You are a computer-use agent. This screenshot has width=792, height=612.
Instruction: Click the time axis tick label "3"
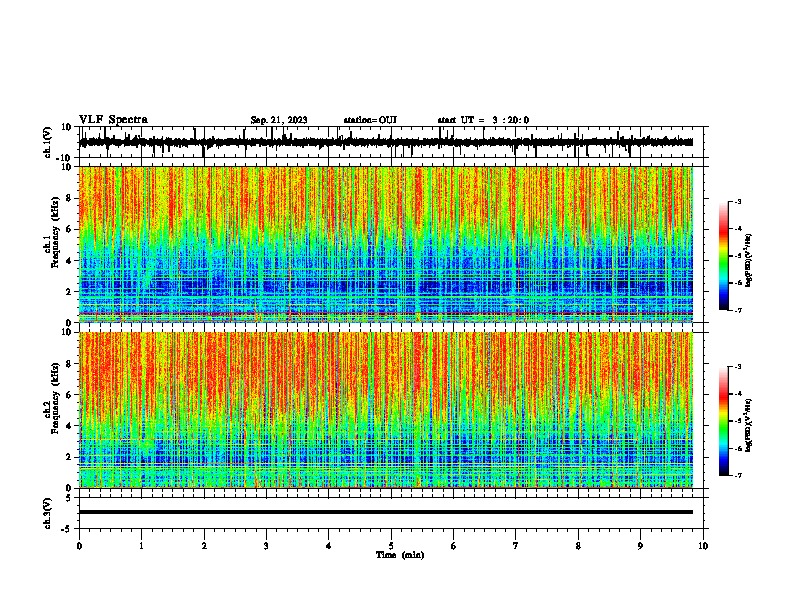(x=266, y=546)
